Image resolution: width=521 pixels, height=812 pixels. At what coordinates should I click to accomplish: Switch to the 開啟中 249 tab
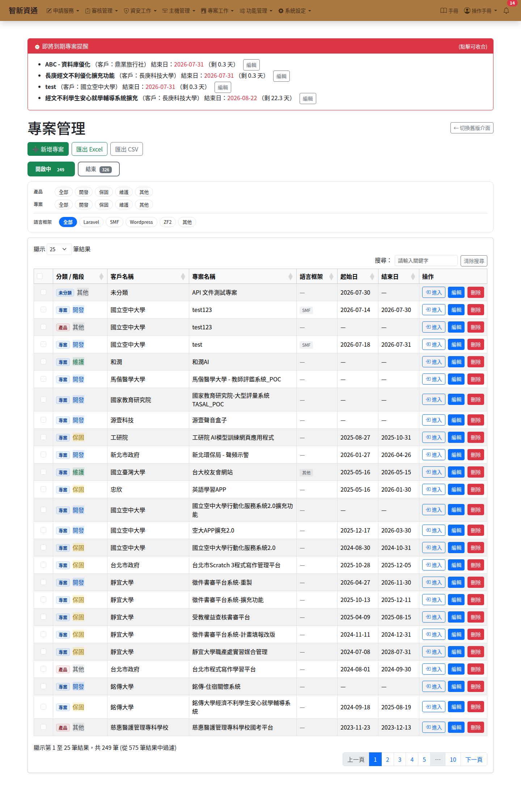[51, 169]
